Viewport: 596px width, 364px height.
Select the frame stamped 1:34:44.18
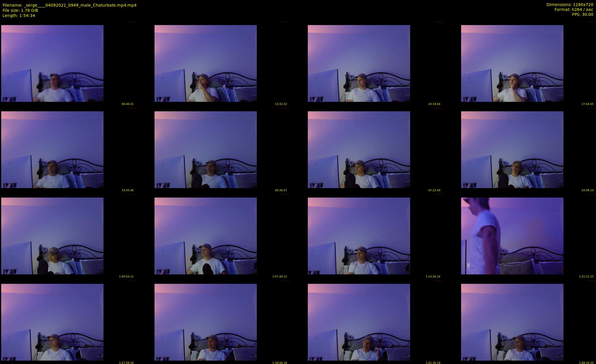tap(205, 322)
